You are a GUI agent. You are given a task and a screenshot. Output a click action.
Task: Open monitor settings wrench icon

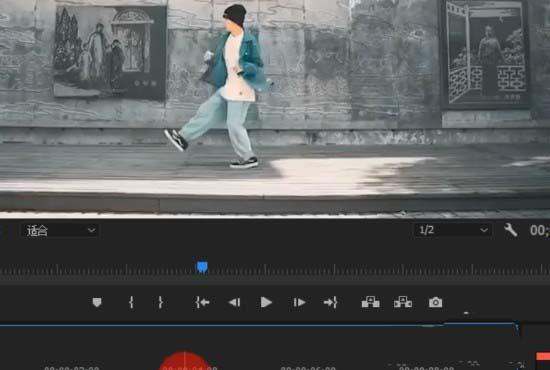511,230
